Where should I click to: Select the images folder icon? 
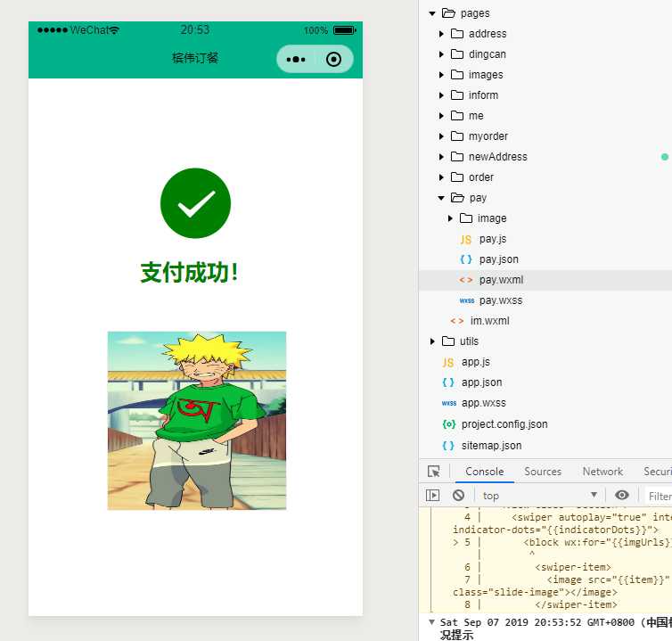[x=457, y=75]
